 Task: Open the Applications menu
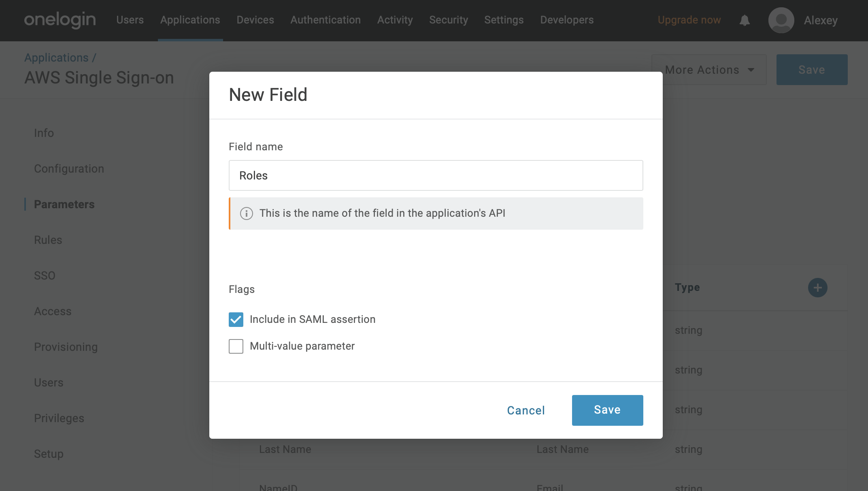pyautogui.click(x=190, y=20)
